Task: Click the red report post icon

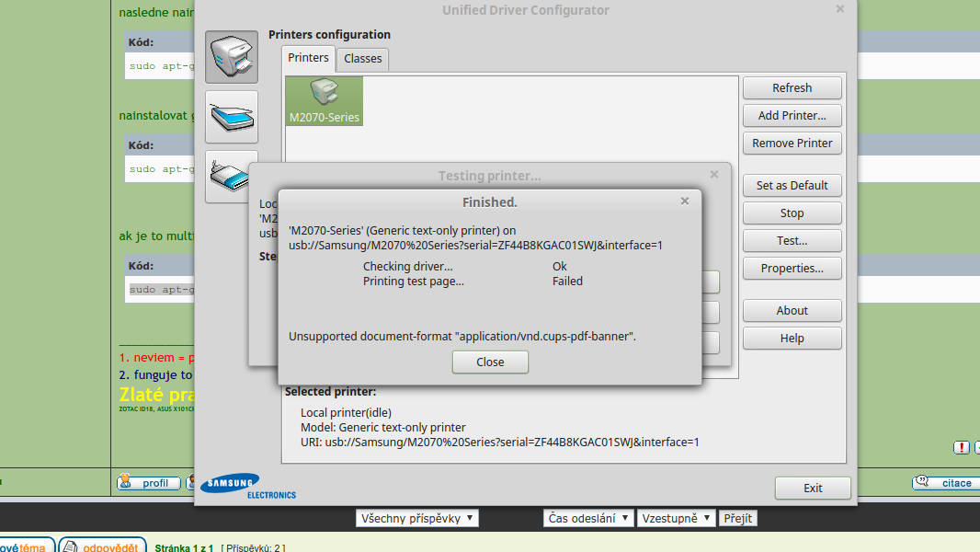Action: point(961,447)
